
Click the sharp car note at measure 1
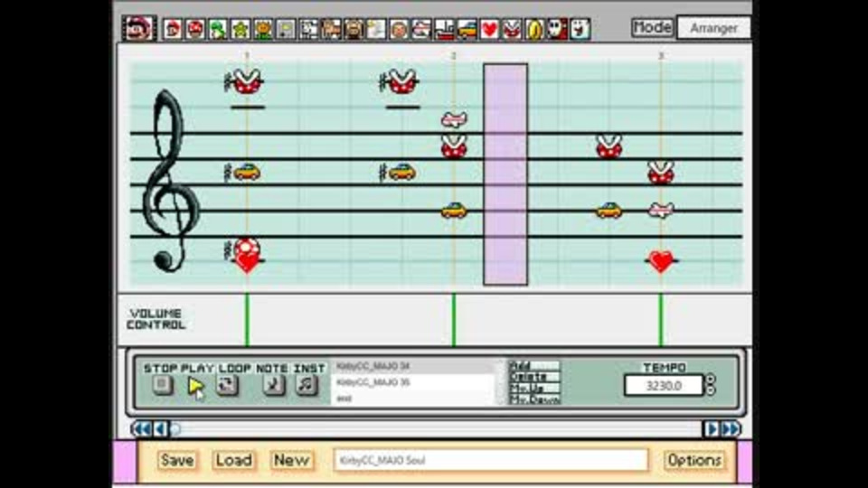247,172
